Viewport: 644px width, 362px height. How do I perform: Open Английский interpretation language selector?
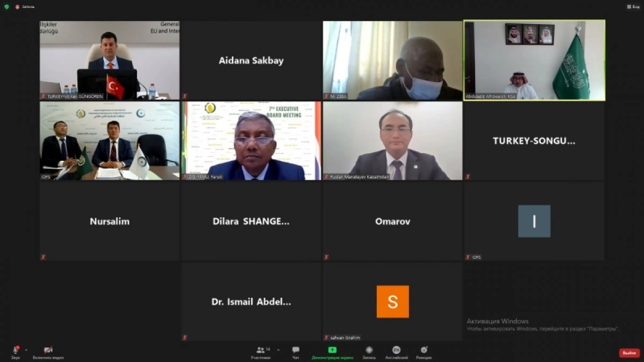(x=396, y=352)
